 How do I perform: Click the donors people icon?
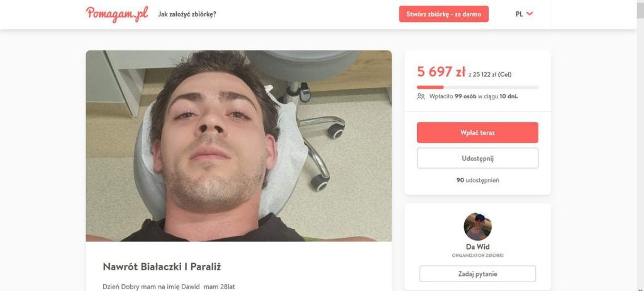tap(421, 96)
